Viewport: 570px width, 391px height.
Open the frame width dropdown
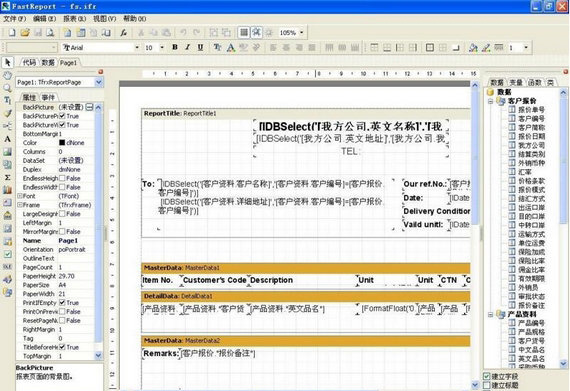pyautogui.click(x=526, y=47)
